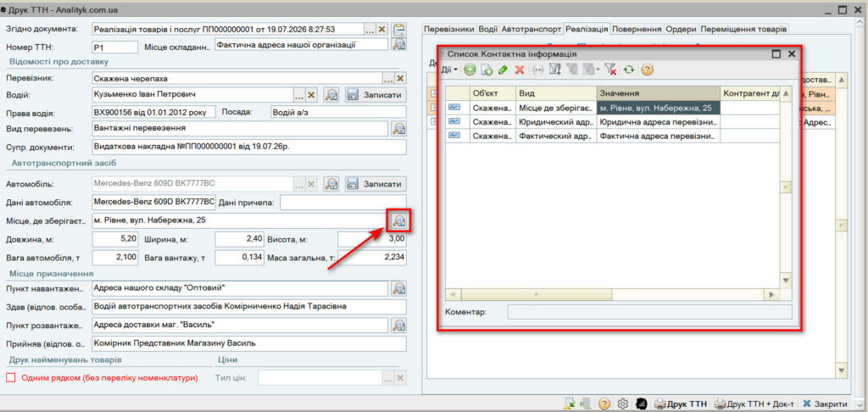Open the Дії actions menu
The width and height of the screenshot is (868, 412).
point(449,70)
